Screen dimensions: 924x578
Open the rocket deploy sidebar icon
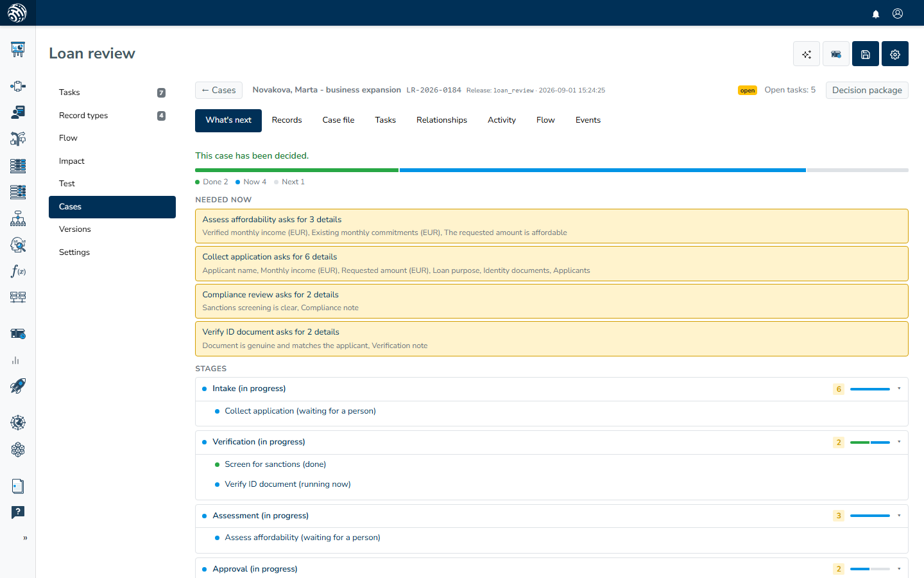pos(18,386)
